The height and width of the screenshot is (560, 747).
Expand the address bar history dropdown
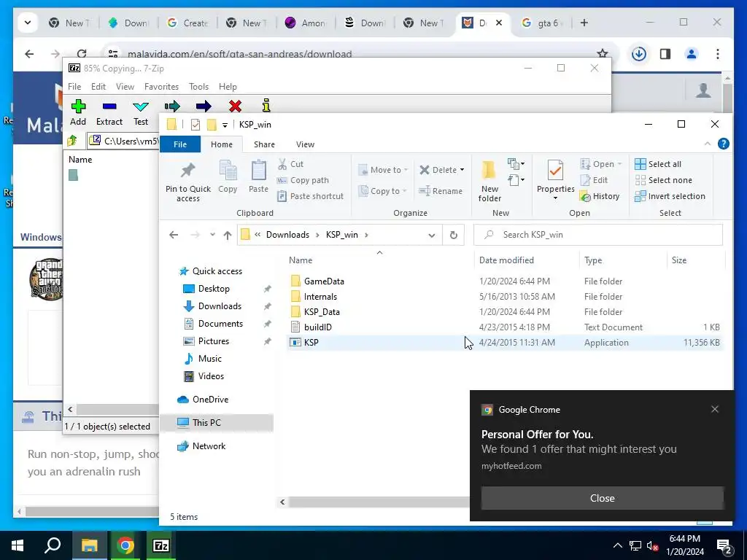(432, 236)
